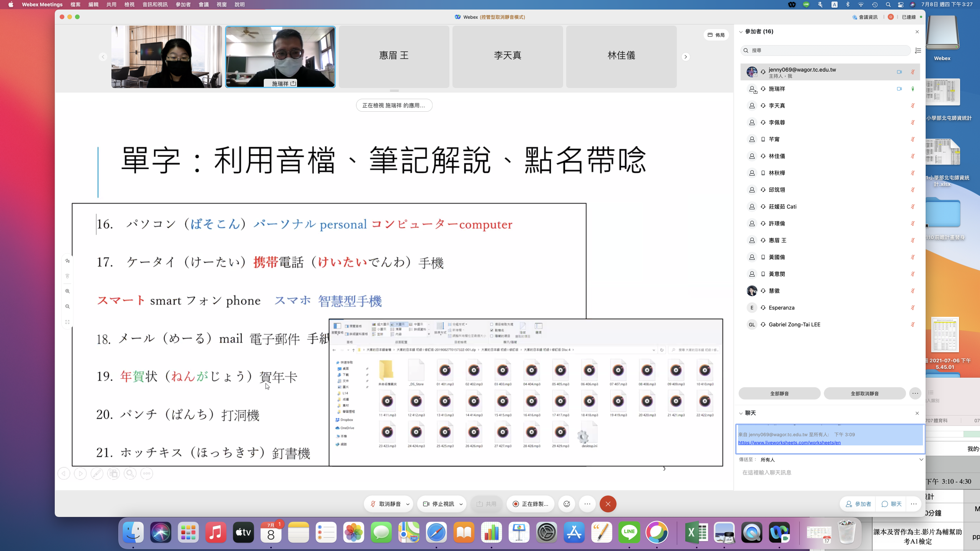Viewport: 980px width, 551px height.
Task: Click the fit-to-screen icon on left toolbar
Action: click(x=67, y=322)
